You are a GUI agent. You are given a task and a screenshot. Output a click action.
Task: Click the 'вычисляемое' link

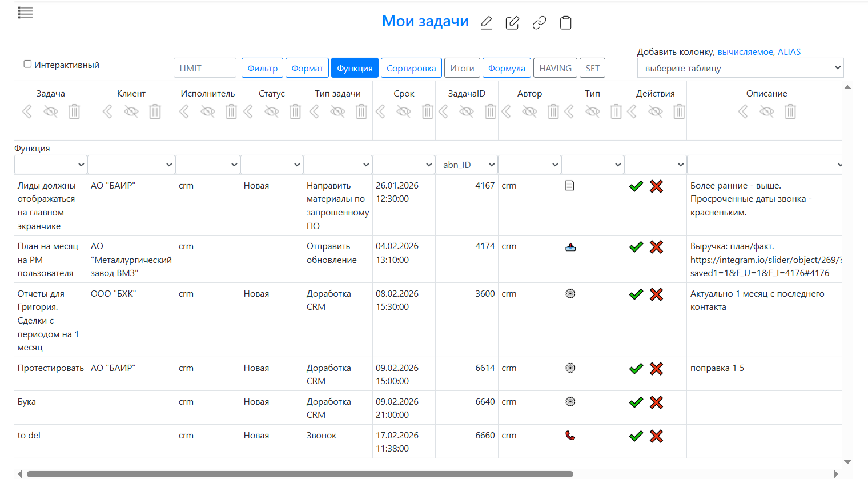[x=745, y=51]
